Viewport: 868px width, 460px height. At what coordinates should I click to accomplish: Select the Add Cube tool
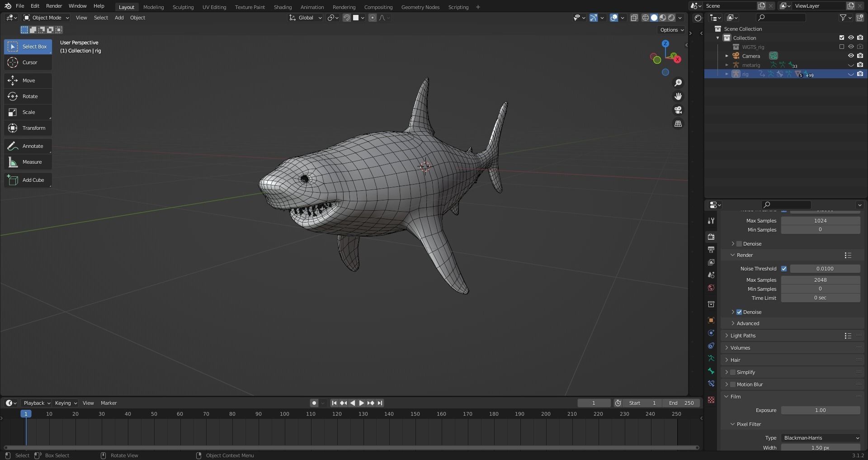(28, 180)
